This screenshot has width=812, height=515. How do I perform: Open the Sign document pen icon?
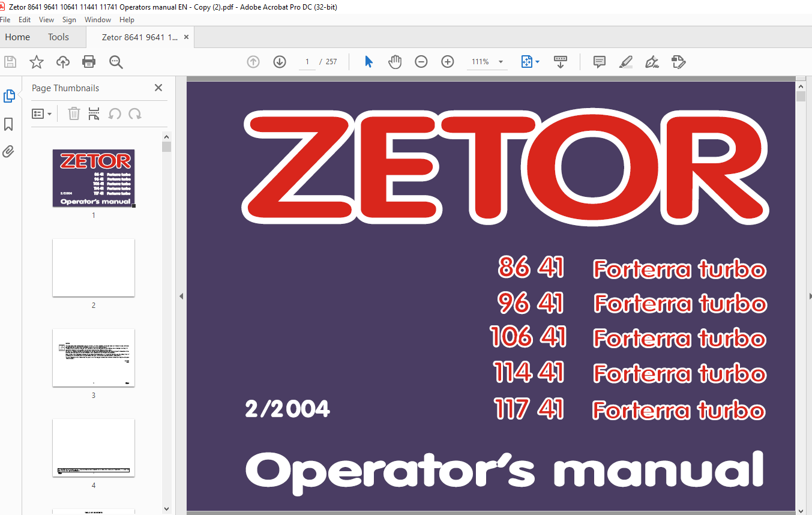coord(652,62)
